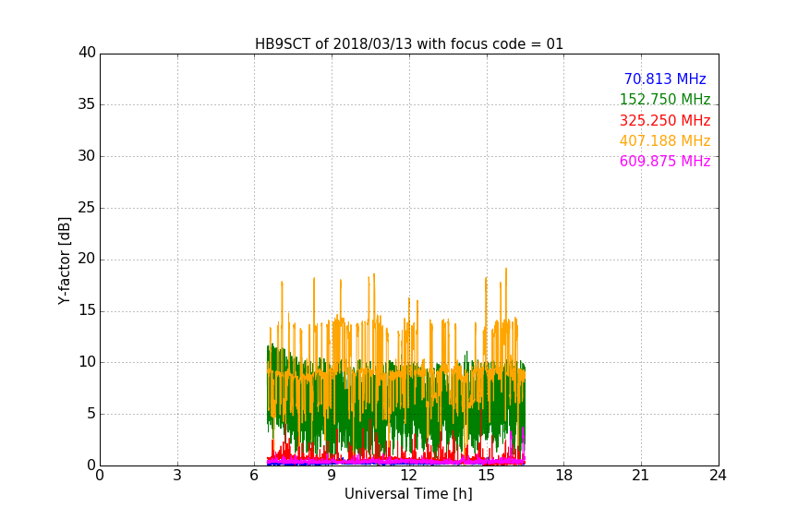Click the x-axis tick value 12
Screen dimensions: 798x532
pyautogui.click(x=408, y=476)
